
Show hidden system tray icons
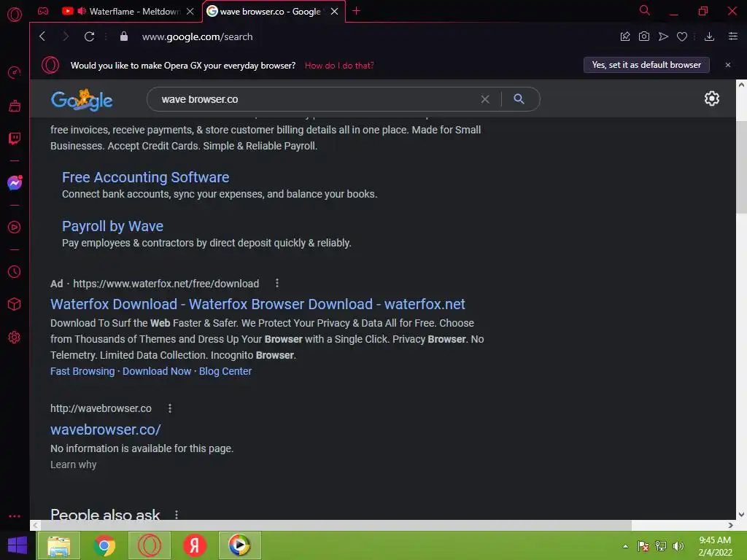[625, 546]
